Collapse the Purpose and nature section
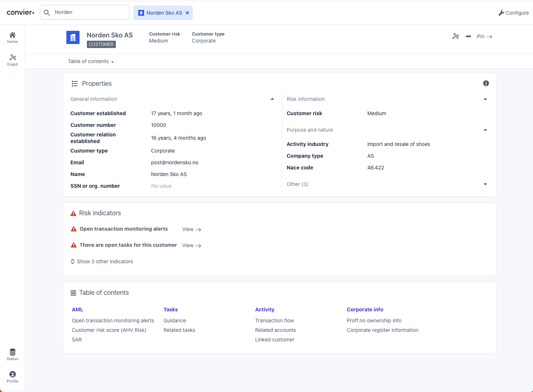This screenshot has height=392, width=533. click(485, 130)
